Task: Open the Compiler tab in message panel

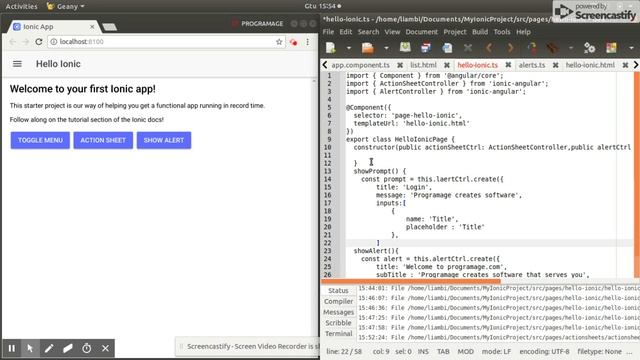Action: coord(338,301)
